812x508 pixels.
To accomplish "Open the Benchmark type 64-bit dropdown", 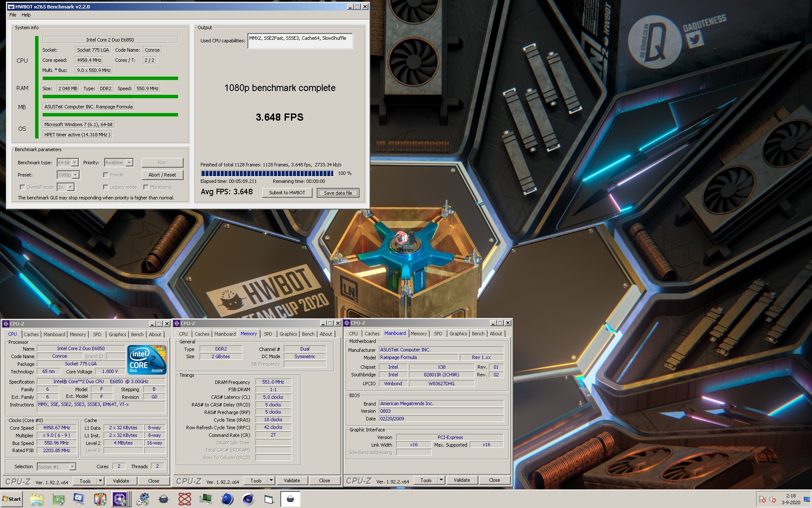I will (x=68, y=163).
